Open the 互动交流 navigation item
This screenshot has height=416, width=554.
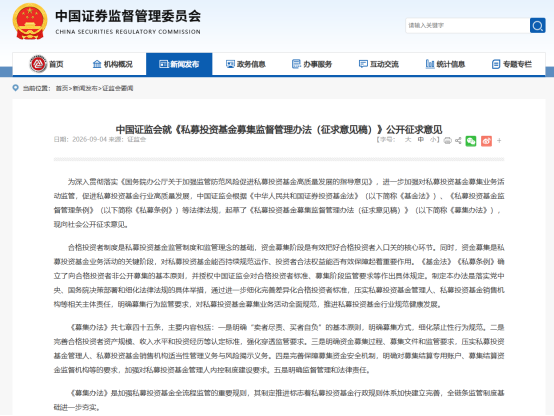[378, 64]
